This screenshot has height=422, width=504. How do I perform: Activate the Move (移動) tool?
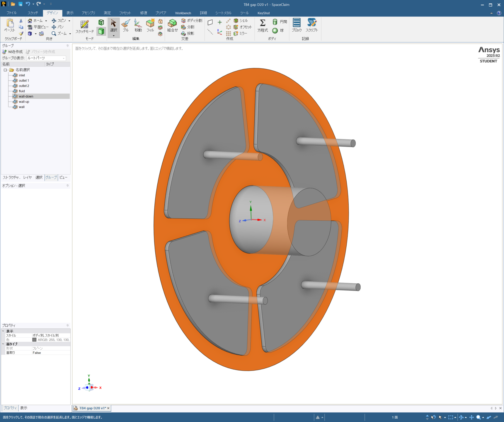point(138,25)
